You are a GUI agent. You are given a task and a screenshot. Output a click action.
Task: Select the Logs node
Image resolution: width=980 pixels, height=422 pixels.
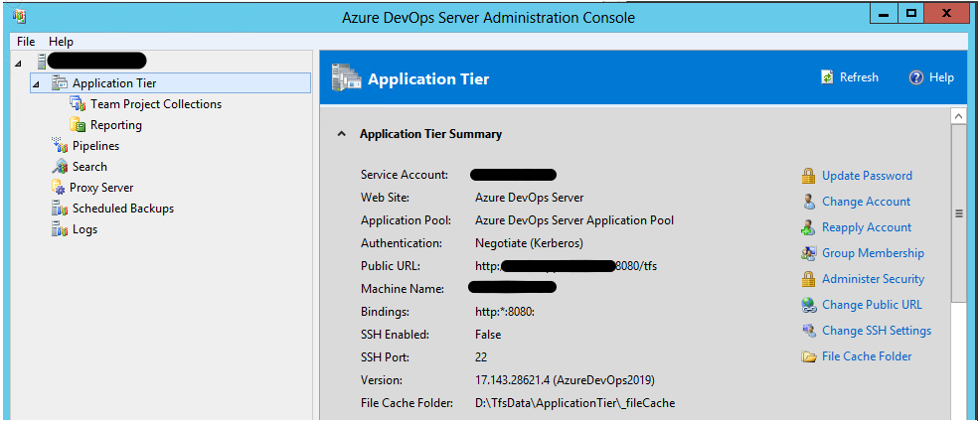(x=84, y=229)
